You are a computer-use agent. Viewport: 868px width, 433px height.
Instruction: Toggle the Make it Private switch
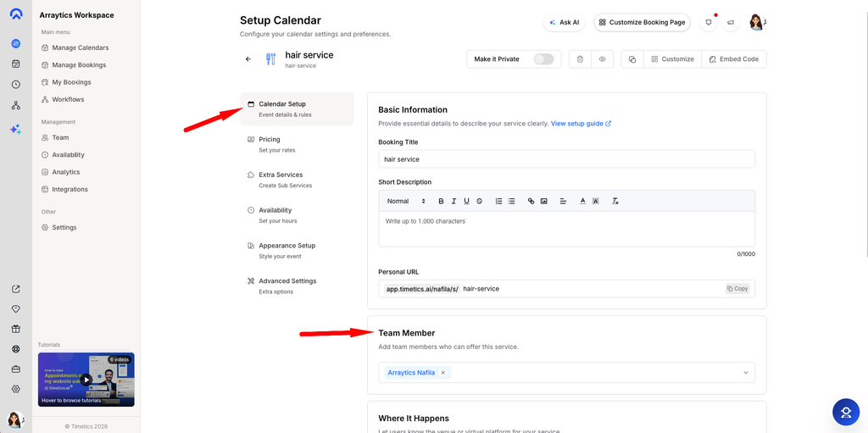[x=543, y=59]
